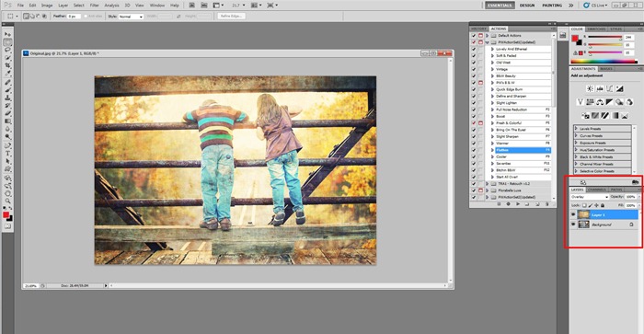The height and width of the screenshot is (334, 644).
Task: Click the red foreground color swatch in toolbox
Action: coord(6,215)
